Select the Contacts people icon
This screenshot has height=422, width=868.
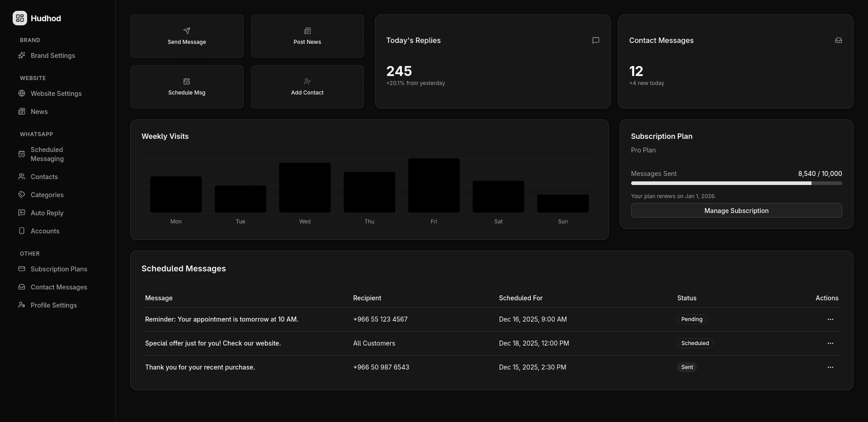pyautogui.click(x=22, y=176)
